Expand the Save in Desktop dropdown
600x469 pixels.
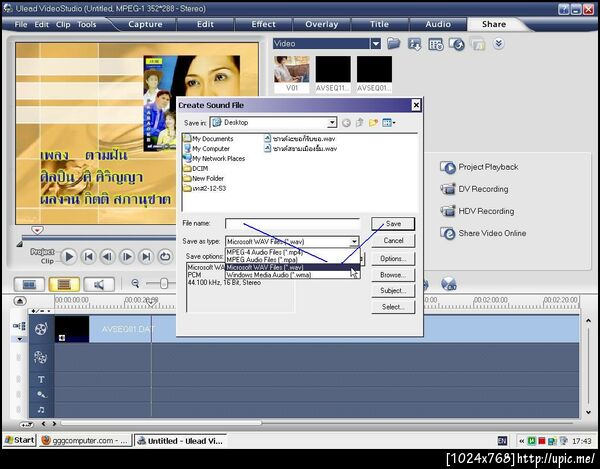332,123
